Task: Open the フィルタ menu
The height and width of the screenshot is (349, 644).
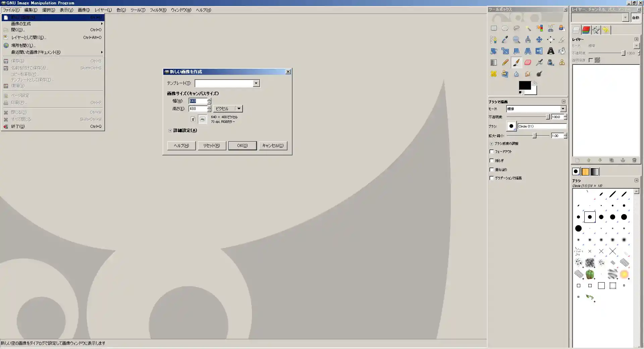Action: click(158, 10)
